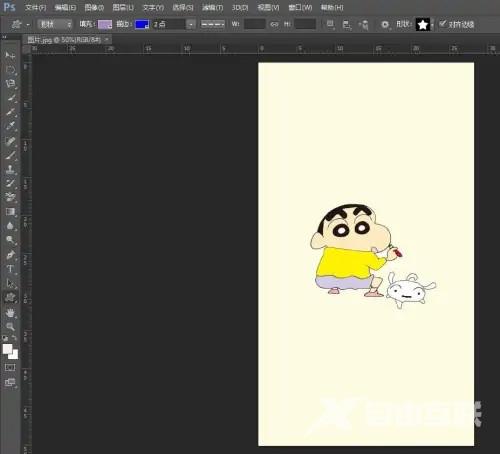Open the path arrangement options
The height and width of the screenshot is (454, 500).
coord(364,24)
